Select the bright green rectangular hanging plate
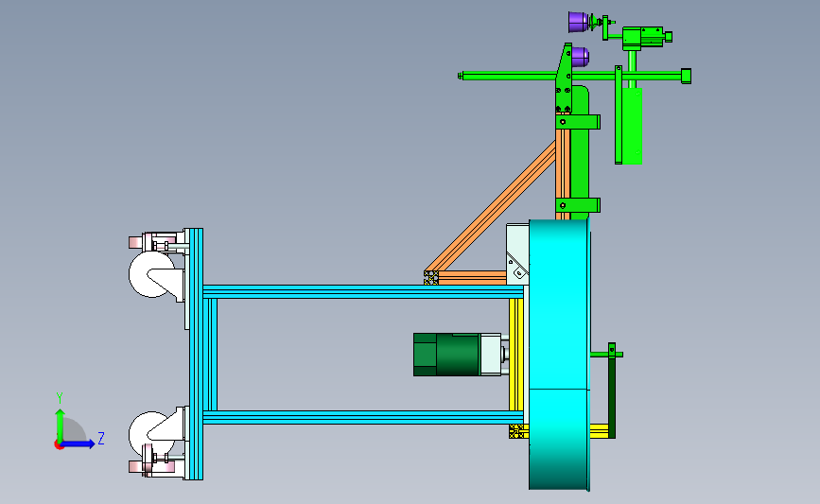820x504 pixels. click(x=632, y=126)
